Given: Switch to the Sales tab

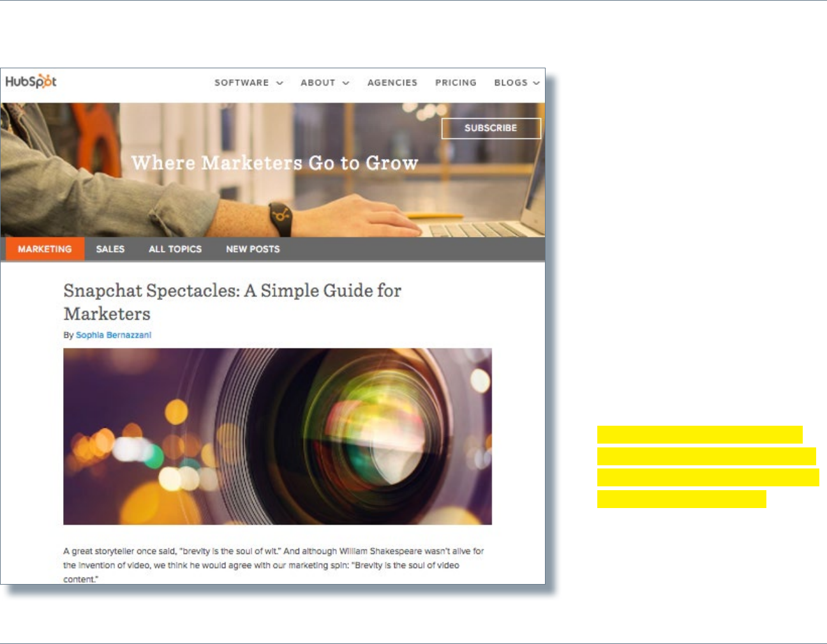Looking at the screenshot, I should click(x=110, y=249).
